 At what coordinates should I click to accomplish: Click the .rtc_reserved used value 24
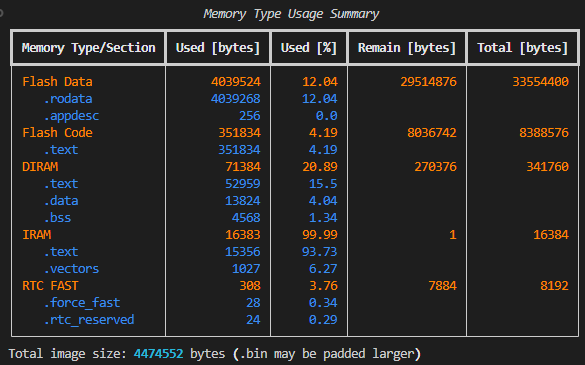point(253,320)
